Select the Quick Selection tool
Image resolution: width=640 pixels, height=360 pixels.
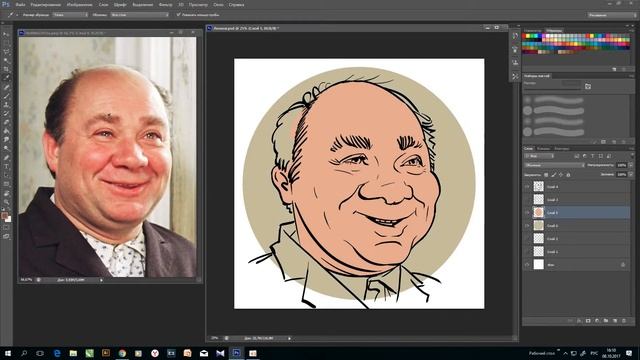[x=6, y=61]
